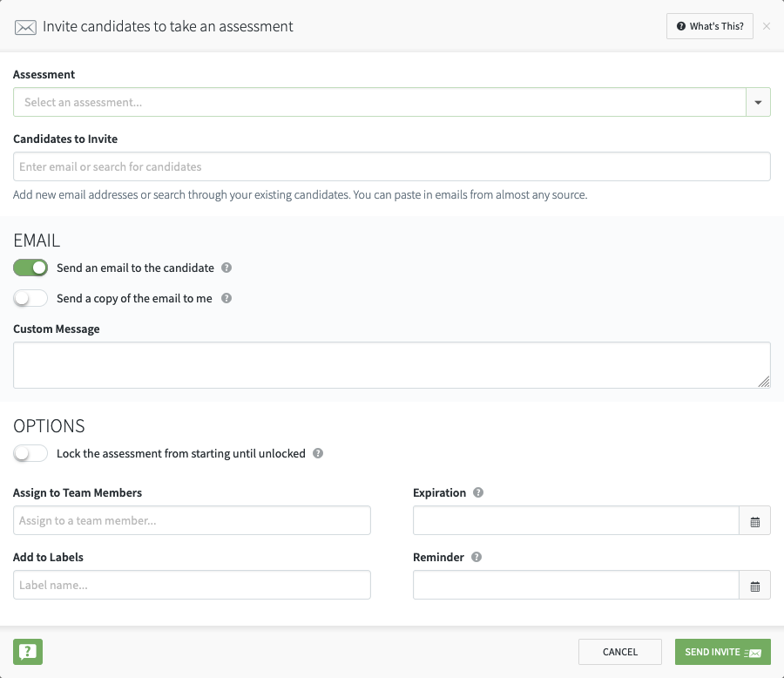Viewport: 784px width, 678px height.
Task: Click the green help square at bottom left
Action: [27, 651]
